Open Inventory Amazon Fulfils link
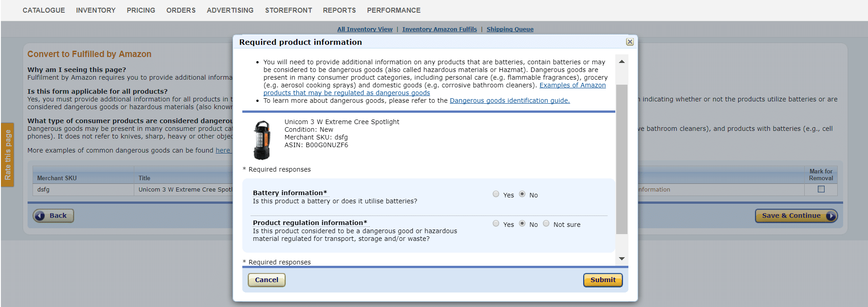Screen dimensions: 868x307 click(x=439, y=29)
